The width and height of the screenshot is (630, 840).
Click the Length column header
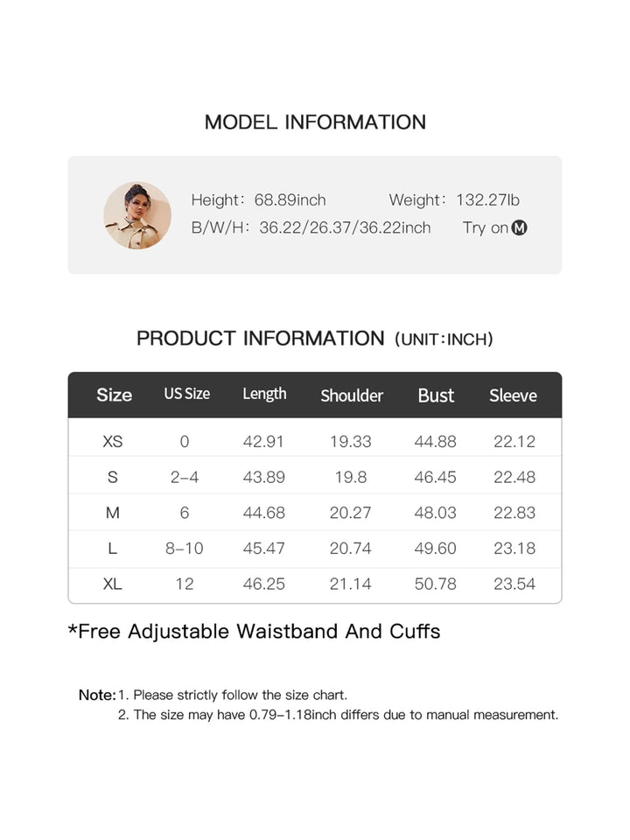coord(264,394)
